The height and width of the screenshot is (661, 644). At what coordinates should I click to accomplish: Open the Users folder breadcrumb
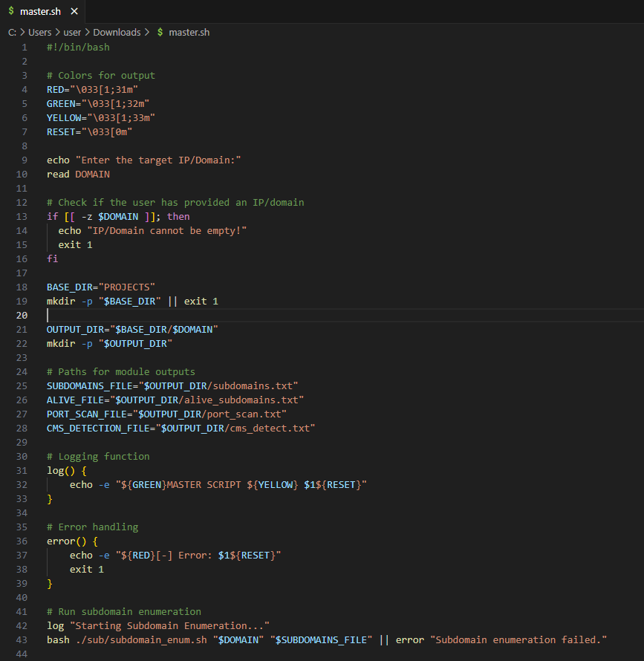coord(41,33)
